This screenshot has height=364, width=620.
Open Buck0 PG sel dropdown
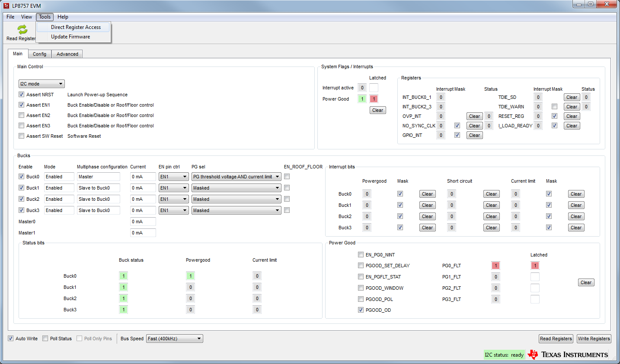coord(236,177)
